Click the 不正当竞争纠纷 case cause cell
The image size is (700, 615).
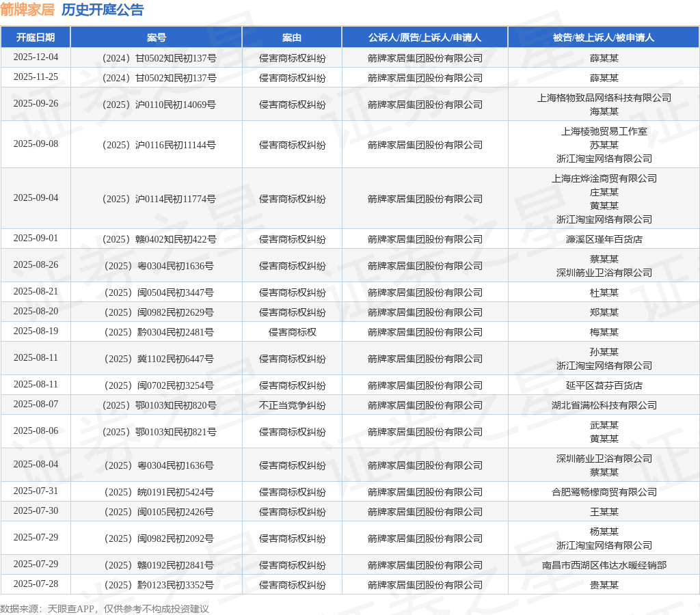point(292,406)
